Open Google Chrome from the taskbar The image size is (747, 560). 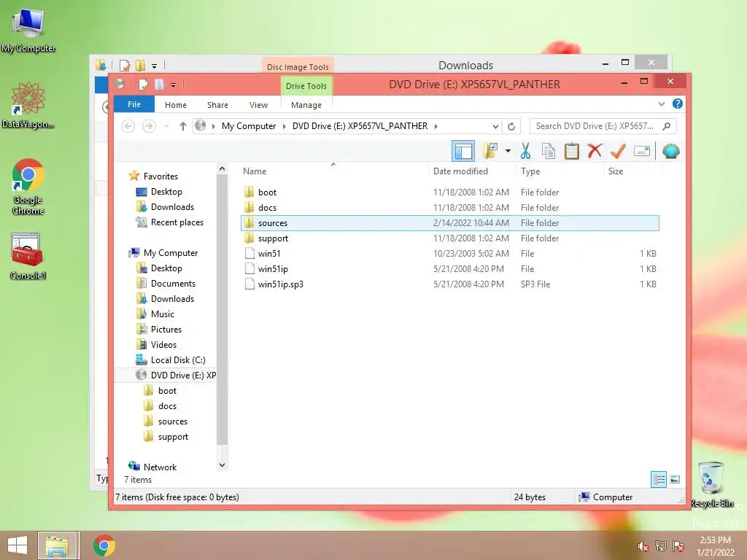point(104,545)
